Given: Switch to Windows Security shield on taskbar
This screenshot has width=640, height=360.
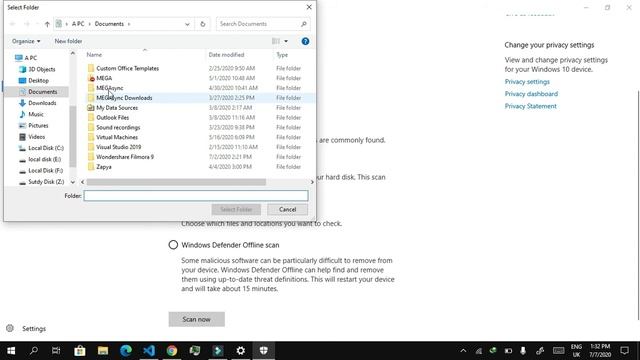Looking at the screenshot, I should pyautogui.click(x=264, y=351).
